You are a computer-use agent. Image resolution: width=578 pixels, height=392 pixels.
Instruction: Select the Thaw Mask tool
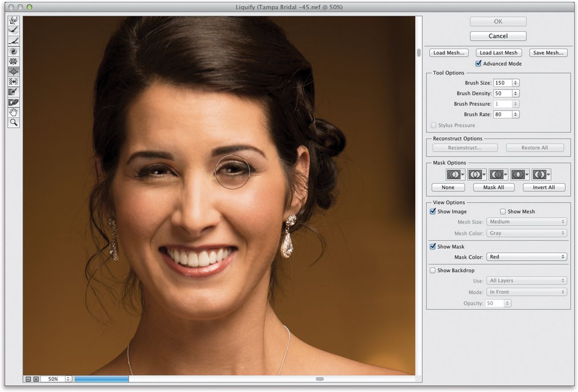tap(14, 102)
